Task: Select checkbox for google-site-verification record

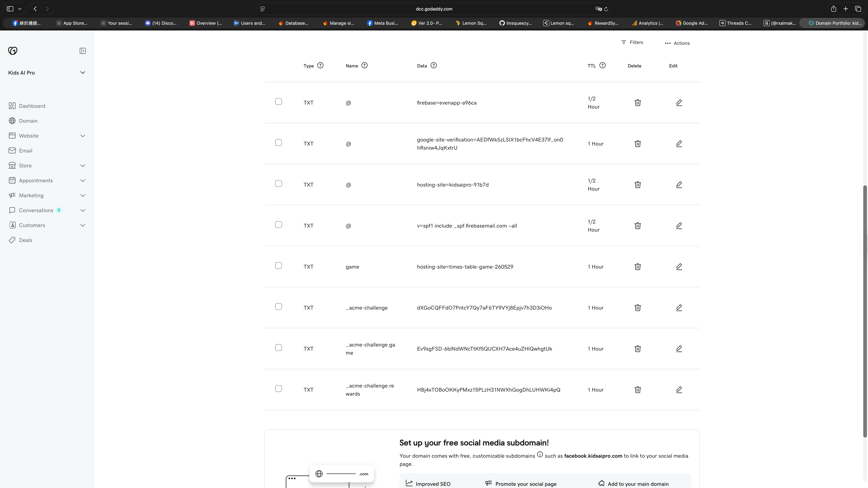Action: tap(278, 143)
